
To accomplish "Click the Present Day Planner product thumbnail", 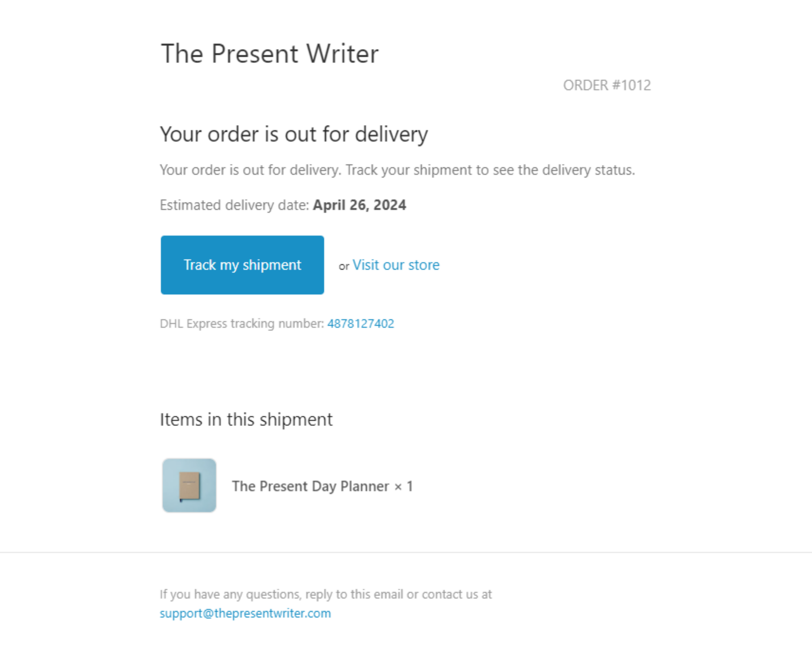I will [x=189, y=485].
